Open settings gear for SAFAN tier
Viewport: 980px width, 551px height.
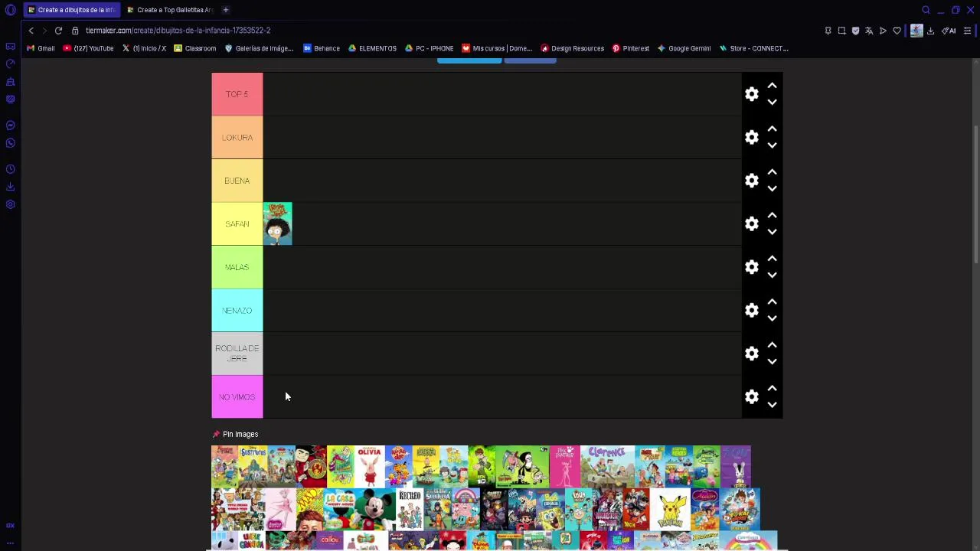(x=752, y=223)
